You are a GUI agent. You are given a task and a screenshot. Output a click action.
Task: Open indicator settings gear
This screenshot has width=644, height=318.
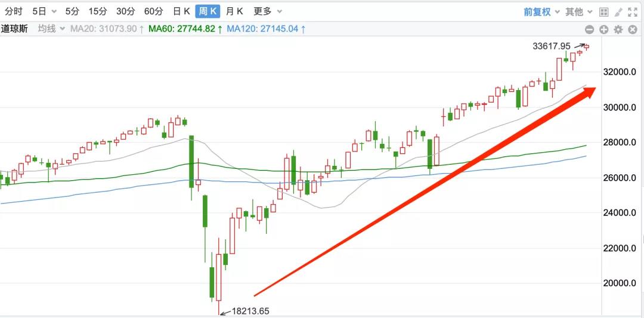click(618, 29)
